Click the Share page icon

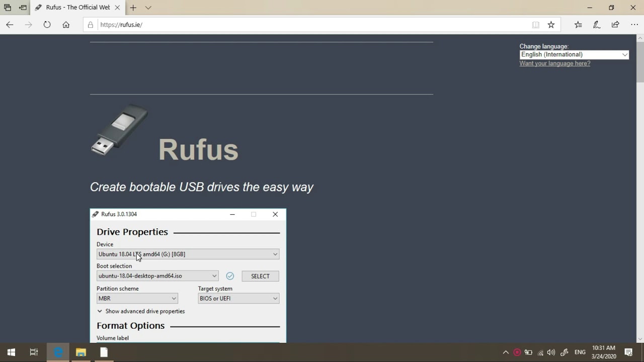click(x=615, y=25)
